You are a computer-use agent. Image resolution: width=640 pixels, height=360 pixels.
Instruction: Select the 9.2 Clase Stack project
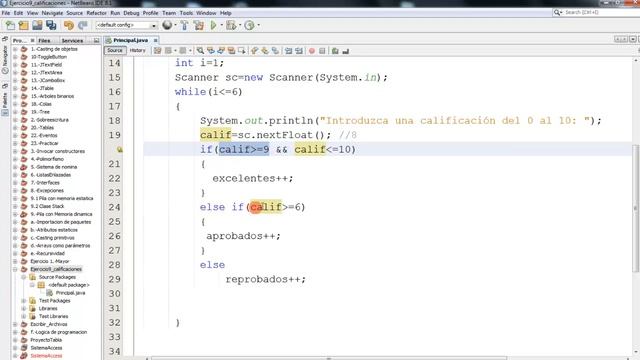[x=47, y=207]
